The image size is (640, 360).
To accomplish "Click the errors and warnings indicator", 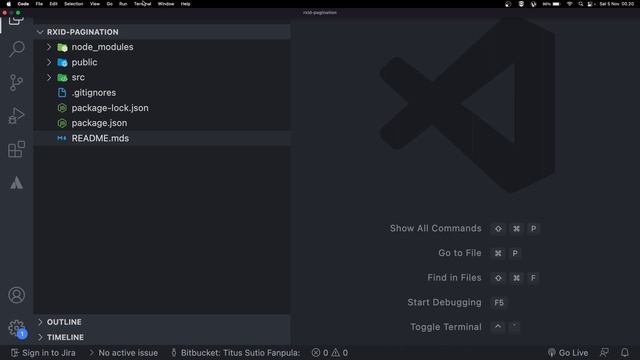I will coord(330,353).
